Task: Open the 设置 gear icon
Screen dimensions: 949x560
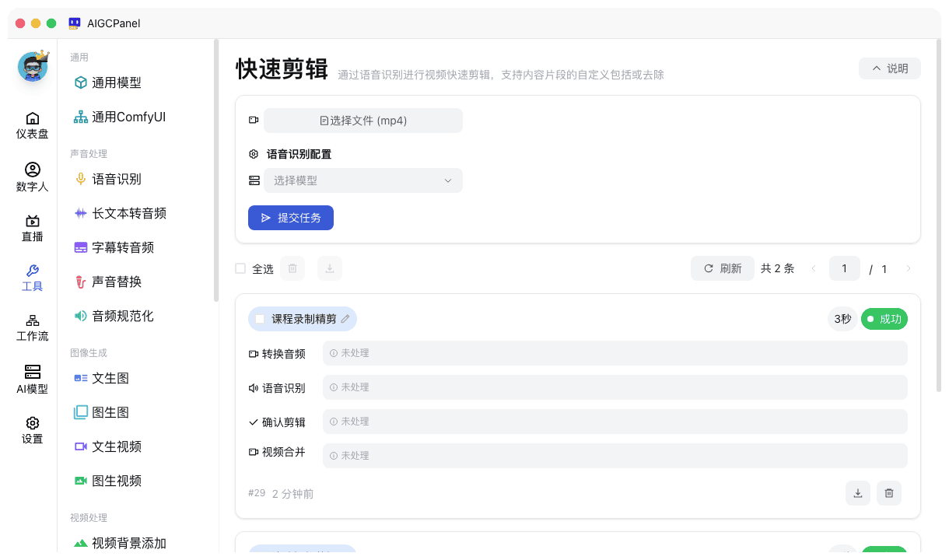Action: [33, 423]
